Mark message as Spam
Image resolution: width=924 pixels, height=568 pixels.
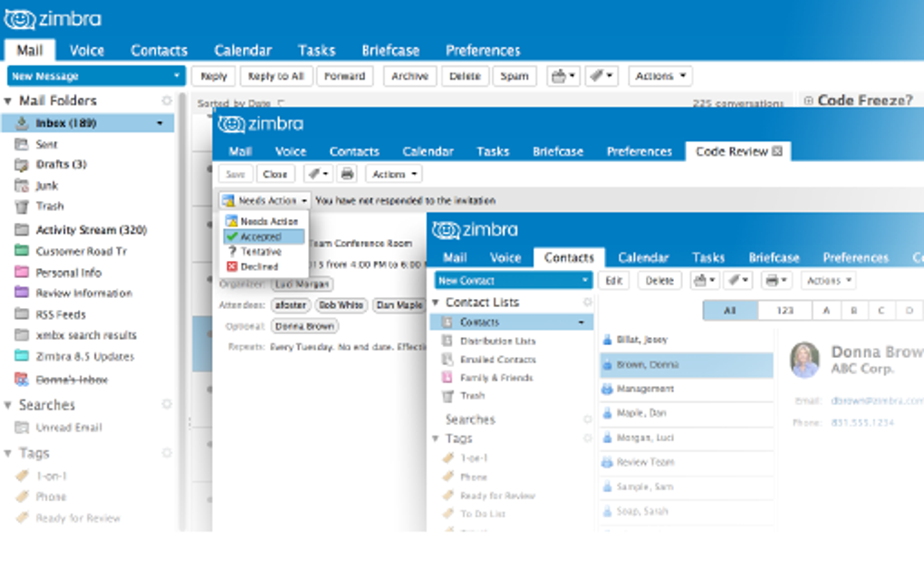pos(515,76)
